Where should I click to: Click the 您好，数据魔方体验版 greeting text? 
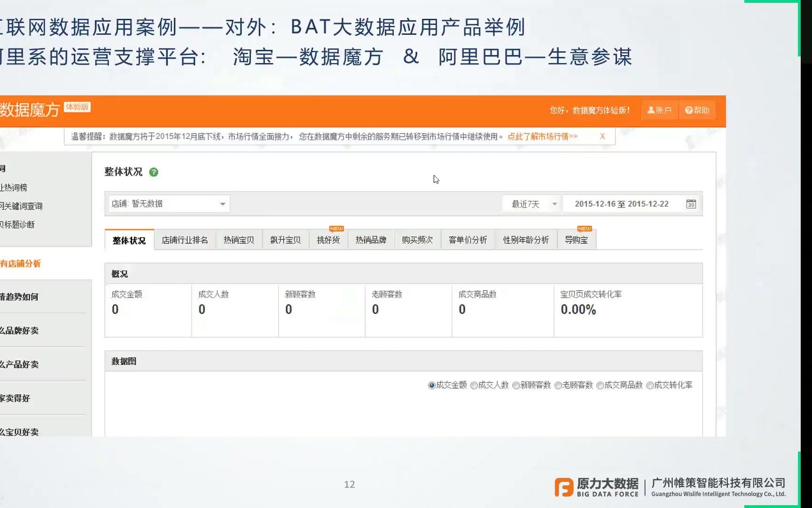point(590,111)
